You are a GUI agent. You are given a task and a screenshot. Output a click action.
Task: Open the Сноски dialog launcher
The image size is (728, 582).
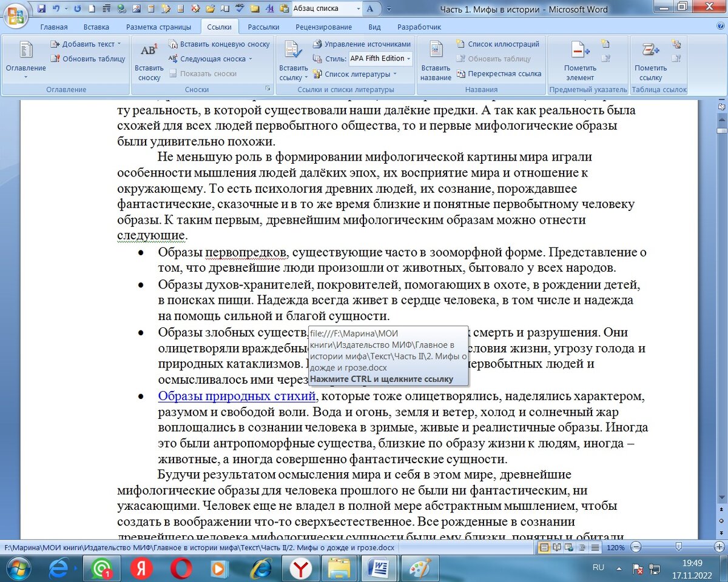click(x=268, y=89)
